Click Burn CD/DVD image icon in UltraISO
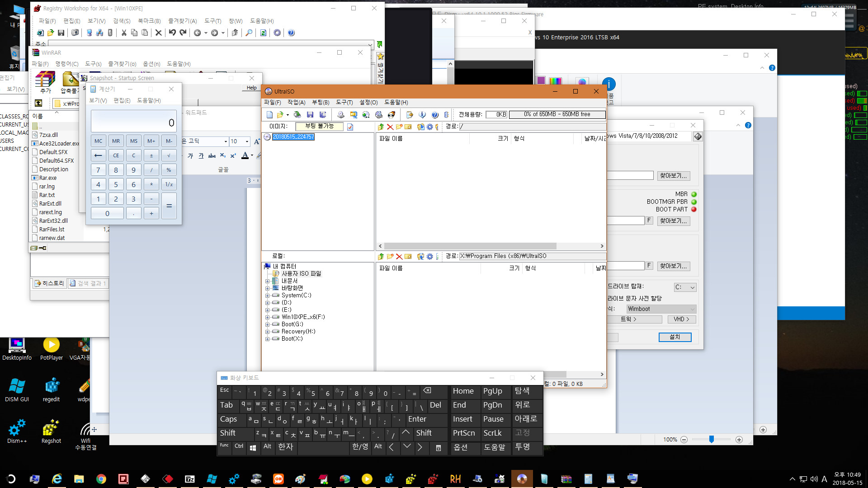This screenshot has height=488, width=868. (392, 115)
